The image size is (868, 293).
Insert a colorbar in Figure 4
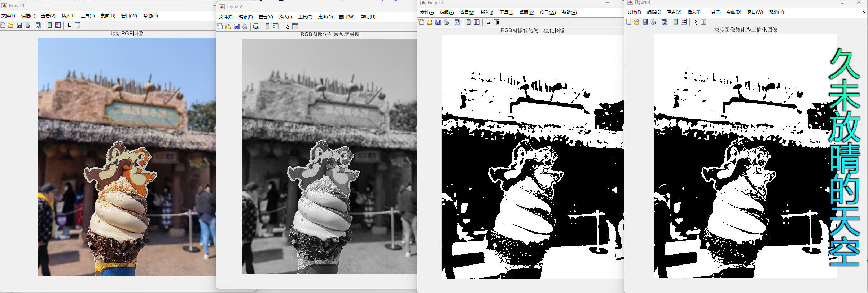(x=676, y=22)
